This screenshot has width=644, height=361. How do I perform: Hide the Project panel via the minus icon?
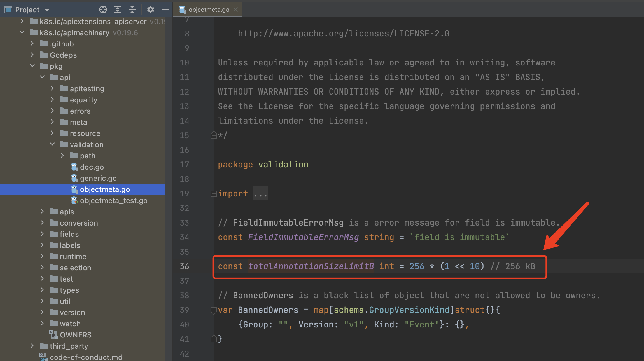pos(165,10)
